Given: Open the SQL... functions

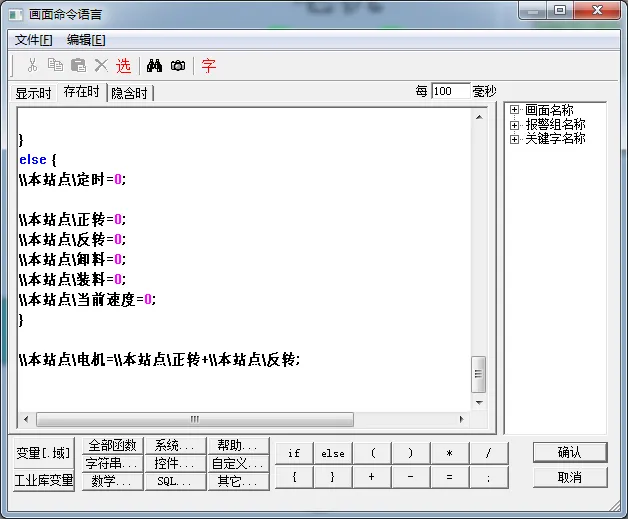Looking at the screenshot, I should 175,481.
